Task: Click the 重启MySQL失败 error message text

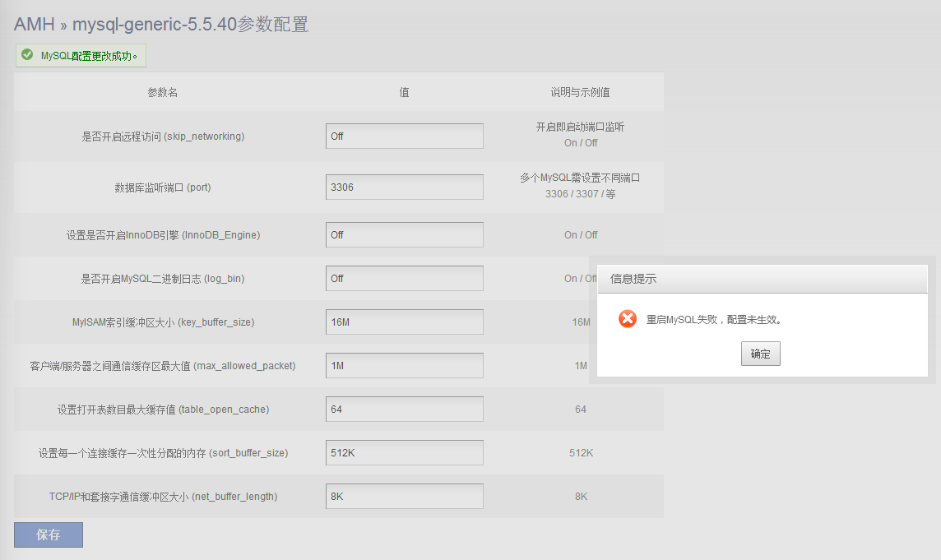Action: click(x=713, y=320)
